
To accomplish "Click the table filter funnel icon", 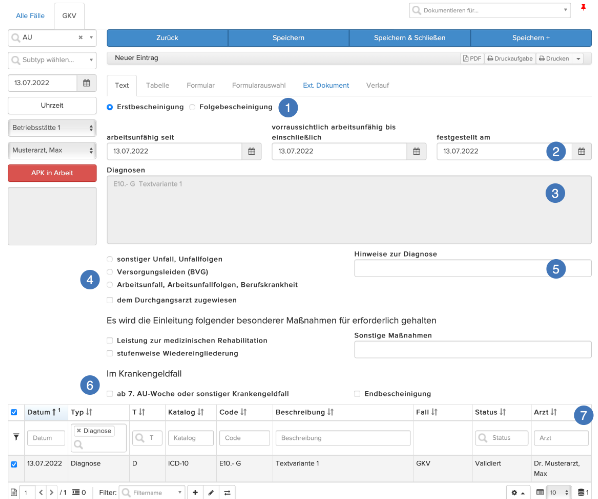I will pyautogui.click(x=16, y=437).
